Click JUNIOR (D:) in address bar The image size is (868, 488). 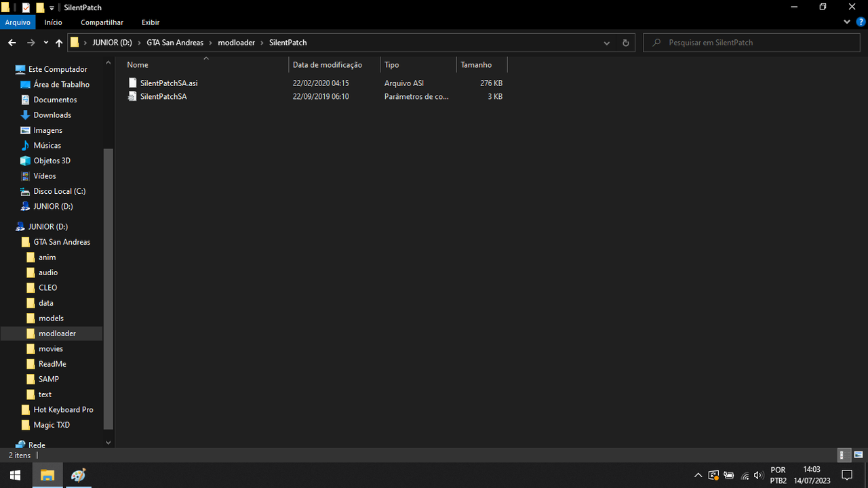click(x=112, y=42)
